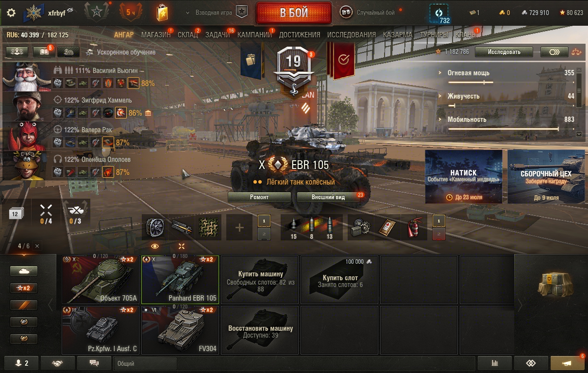This screenshot has height=373, width=588.
Task: Toggle the x2 bonus carousel filter
Action: pos(24,288)
